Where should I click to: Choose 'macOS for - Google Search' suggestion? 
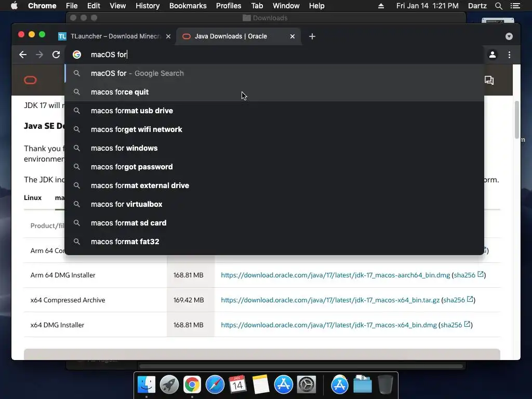click(x=274, y=73)
